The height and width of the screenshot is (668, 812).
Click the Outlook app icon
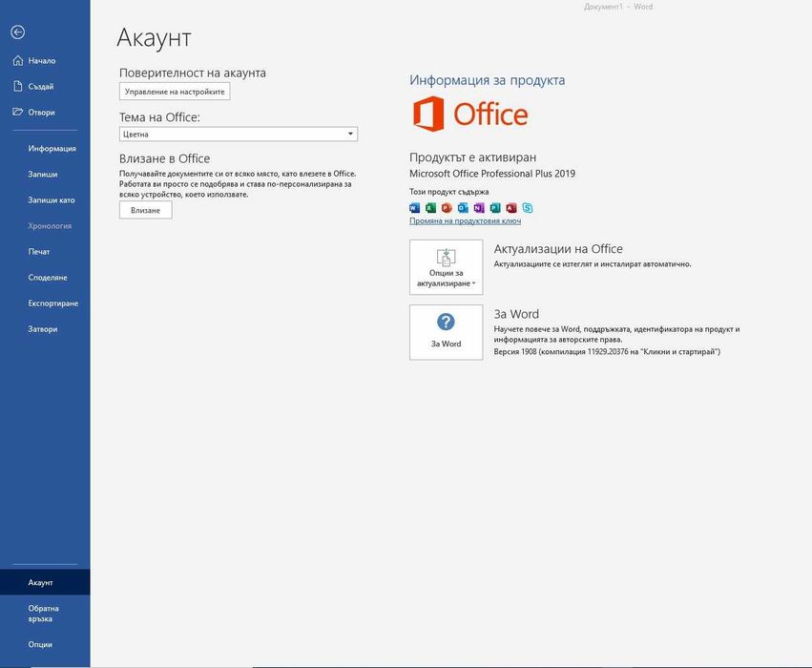463,208
